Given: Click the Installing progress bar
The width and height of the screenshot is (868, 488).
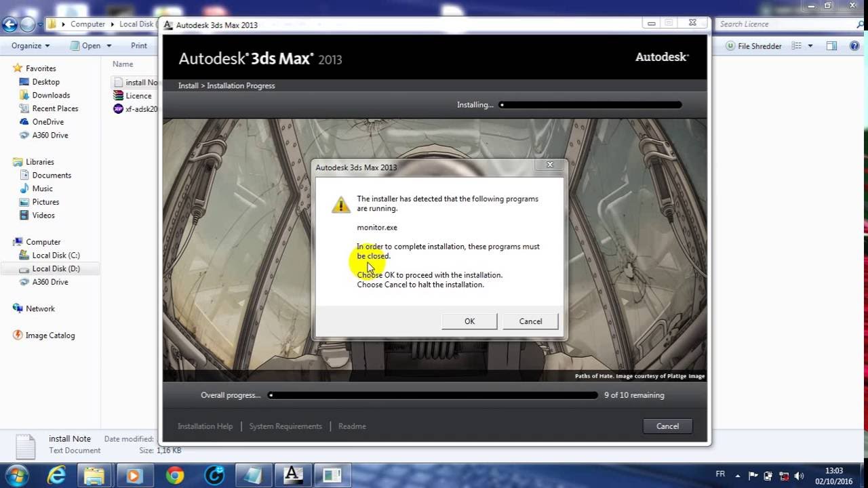Looking at the screenshot, I should [590, 105].
